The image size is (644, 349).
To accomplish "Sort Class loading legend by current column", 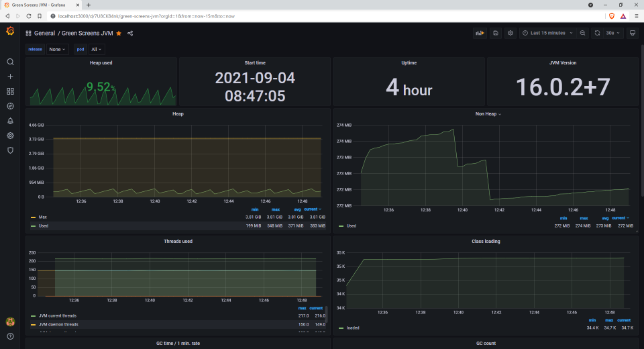I will tap(624, 320).
